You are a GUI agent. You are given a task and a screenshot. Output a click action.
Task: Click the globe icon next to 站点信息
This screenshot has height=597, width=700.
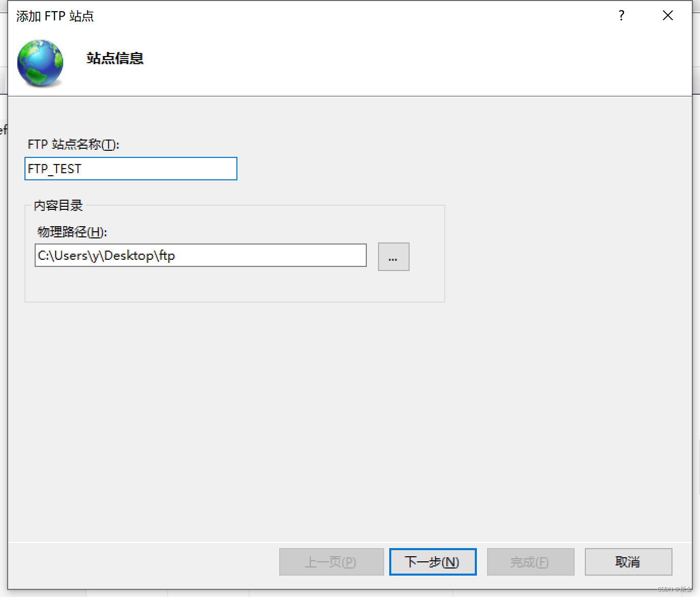40,63
